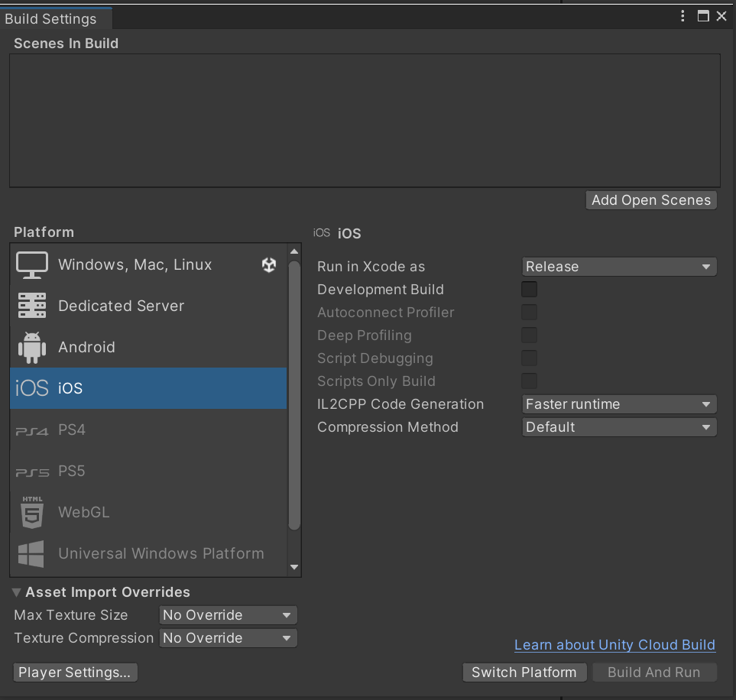Close the Build Settings window

[x=721, y=16]
